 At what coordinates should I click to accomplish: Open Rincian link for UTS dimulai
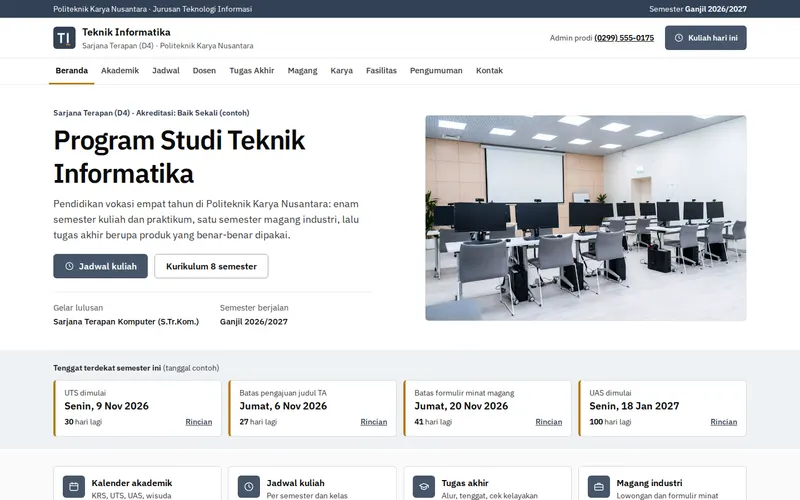coord(198,422)
